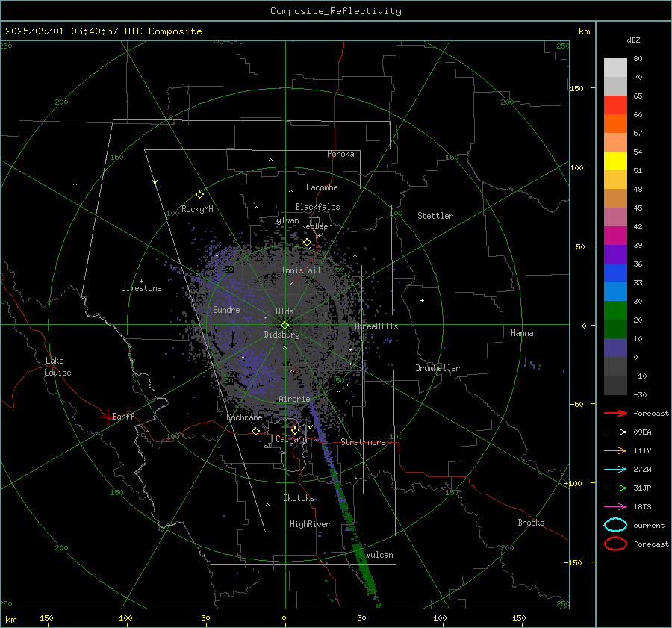Select the HighRiver label
672x628 pixels.
coord(310,524)
